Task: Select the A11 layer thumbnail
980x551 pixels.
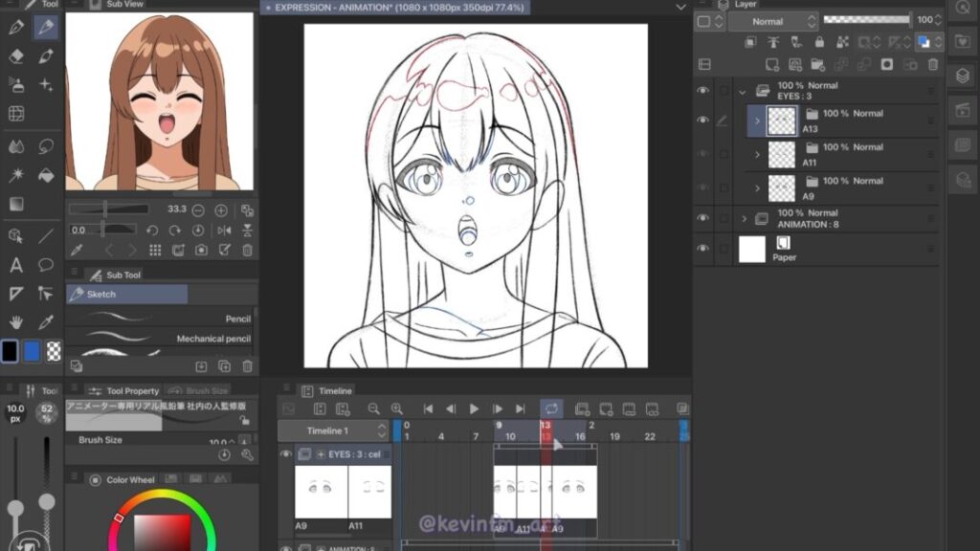Action: (782, 154)
